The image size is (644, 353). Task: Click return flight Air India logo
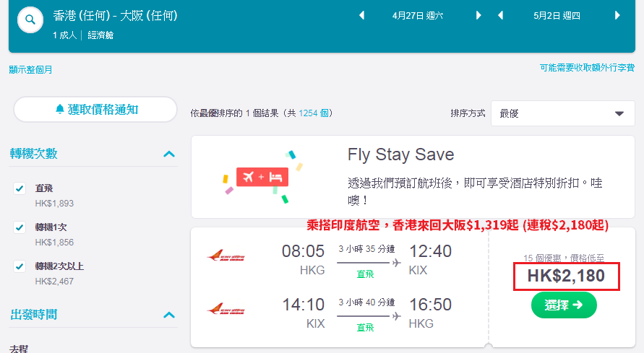(x=226, y=309)
